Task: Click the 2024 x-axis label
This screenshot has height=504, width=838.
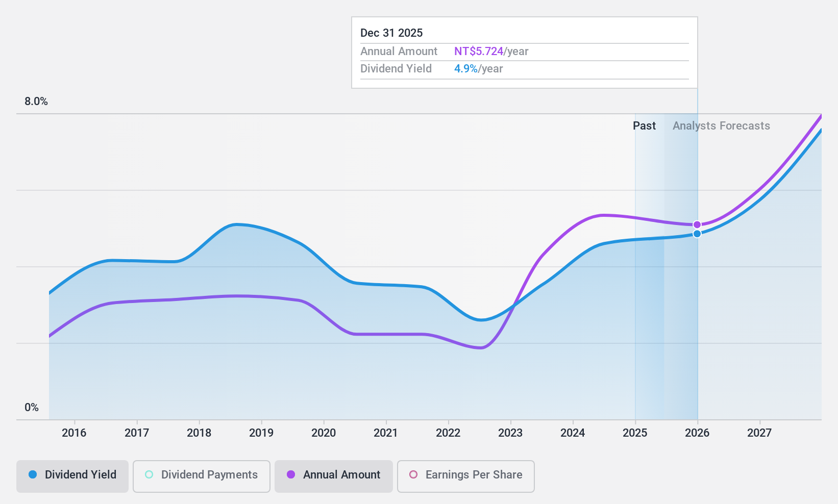Action: pyautogui.click(x=573, y=433)
